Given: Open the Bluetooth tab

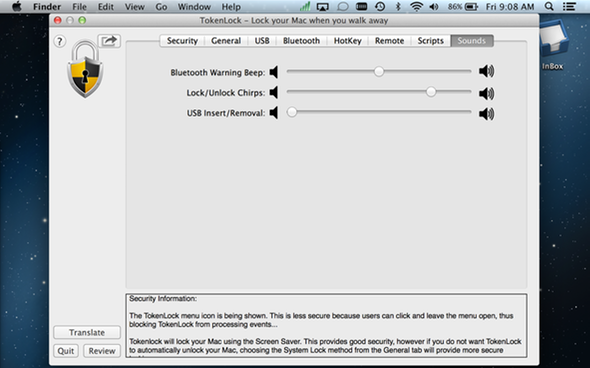Looking at the screenshot, I should click(x=301, y=41).
